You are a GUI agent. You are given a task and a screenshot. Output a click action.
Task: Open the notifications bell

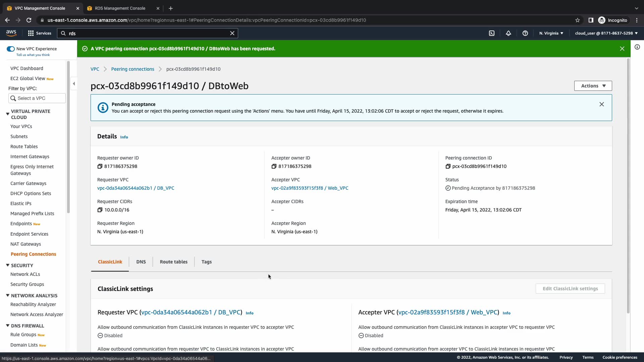click(x=508, y=33)
